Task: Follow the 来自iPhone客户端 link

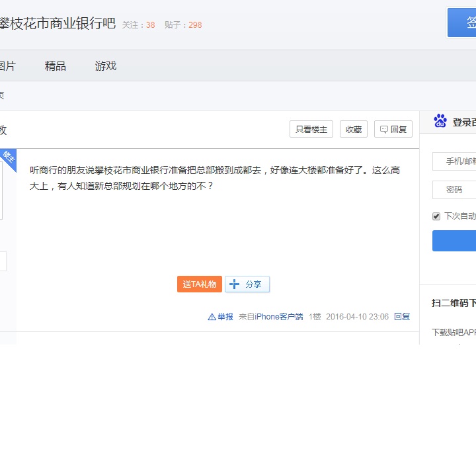Action: (x=271, y=317)
